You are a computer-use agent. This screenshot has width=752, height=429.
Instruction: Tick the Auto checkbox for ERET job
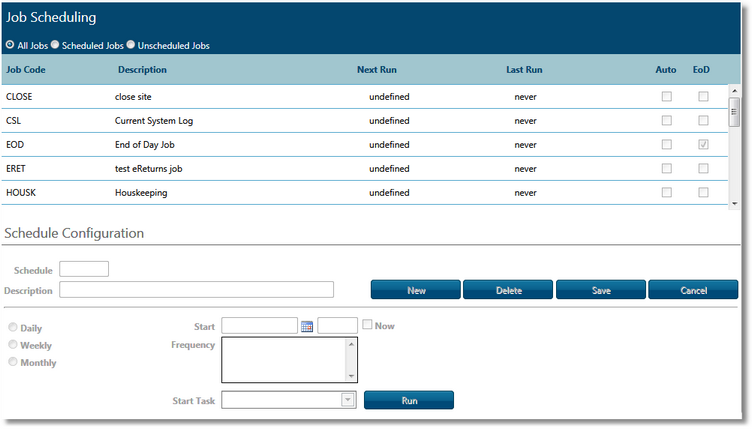coord(667,168)
